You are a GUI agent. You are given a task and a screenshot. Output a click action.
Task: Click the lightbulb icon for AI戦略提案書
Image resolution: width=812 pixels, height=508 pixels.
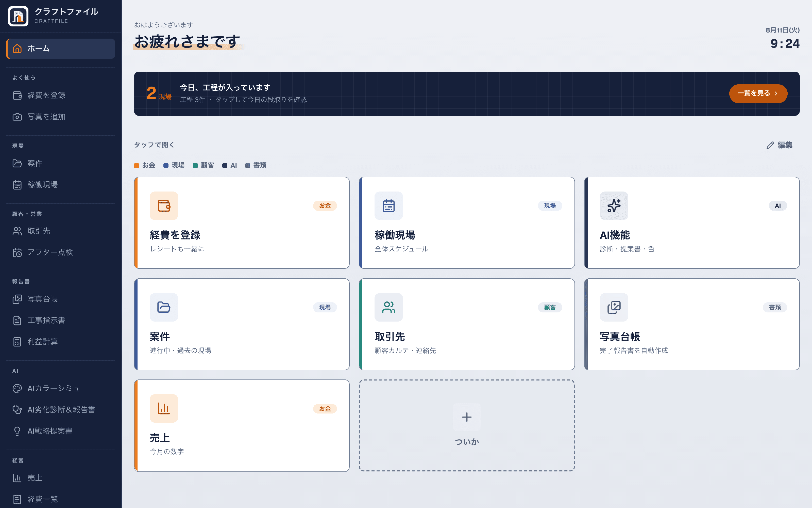[17, 431]
